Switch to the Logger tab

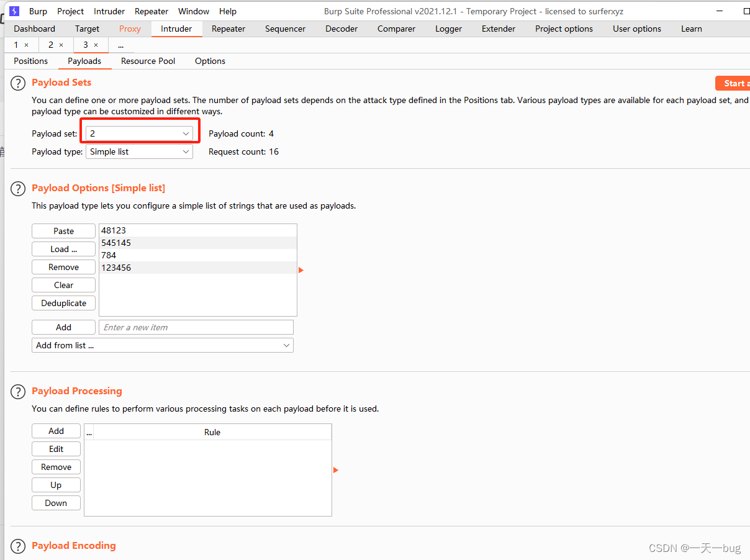449,29
